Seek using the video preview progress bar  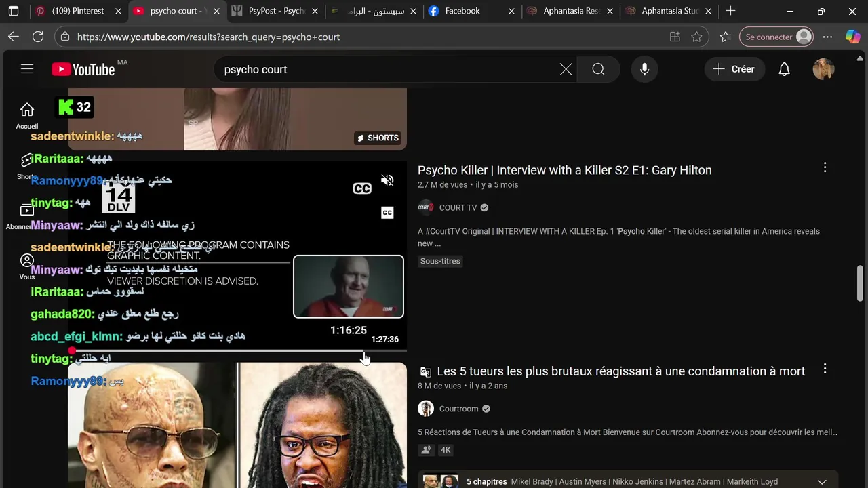(237, 350)
